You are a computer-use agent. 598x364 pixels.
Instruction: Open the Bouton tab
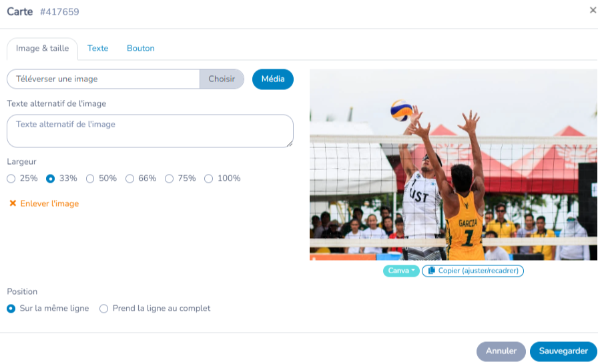click(x=141, y=49)
